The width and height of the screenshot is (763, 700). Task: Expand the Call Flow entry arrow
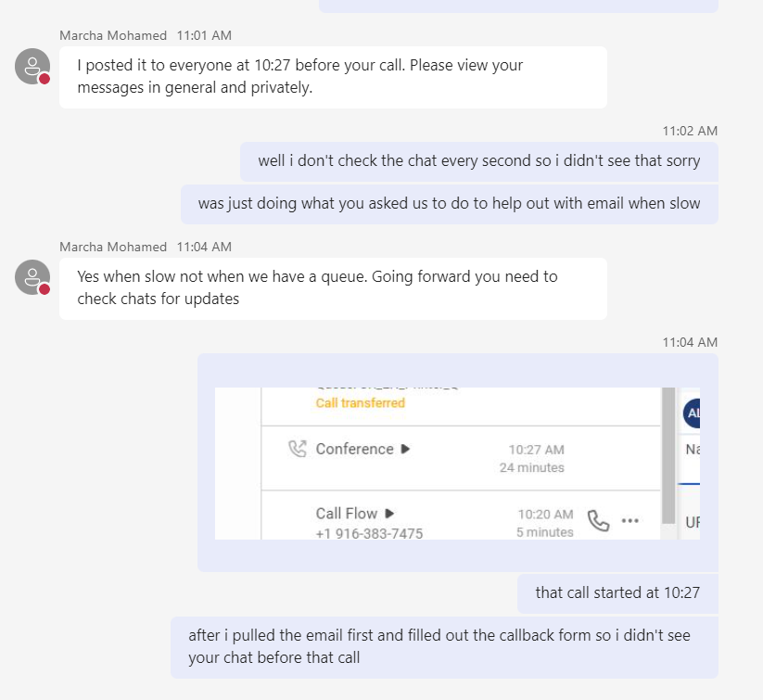click(389, 513)
